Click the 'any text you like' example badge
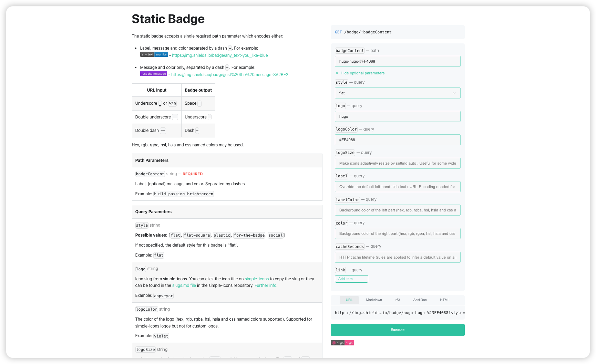596x364 pixels. (x=154, y=54)
